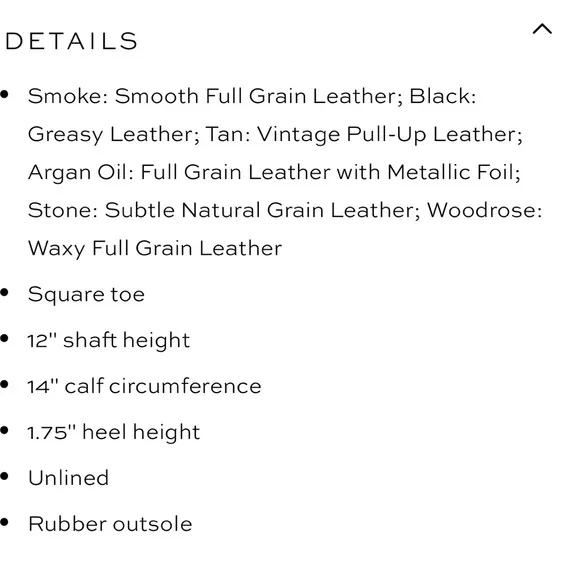The width and height of the screenshot is (580, 580).
Task: Select the 12" shaft height text
Action: click(109, 341)
